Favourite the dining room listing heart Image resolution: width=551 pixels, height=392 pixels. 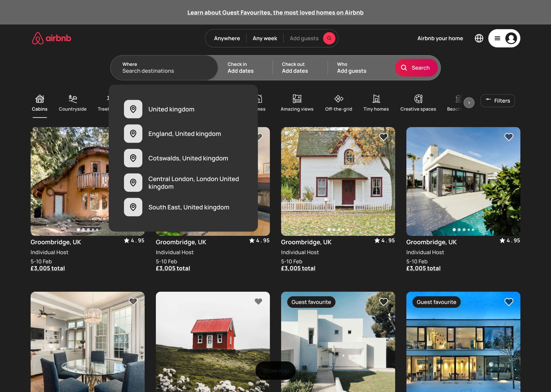click(x=133, y=302)
